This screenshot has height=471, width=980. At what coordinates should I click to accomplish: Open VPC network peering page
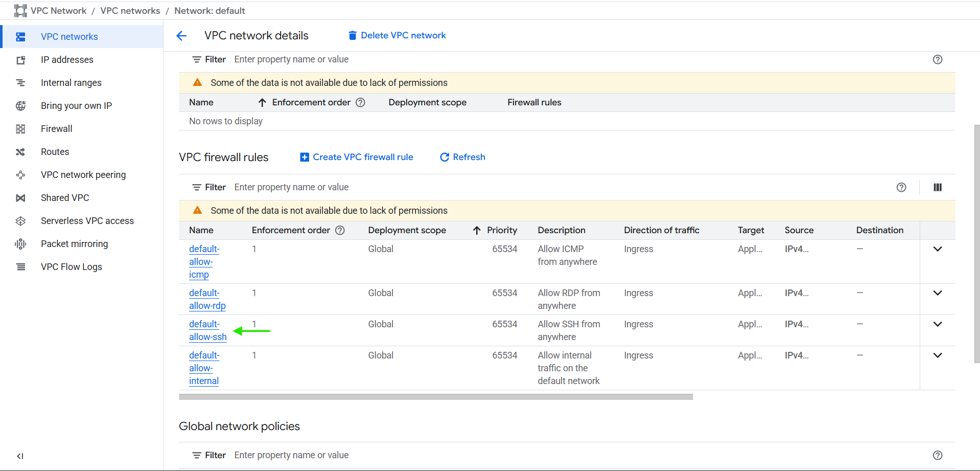coord(83,175)
